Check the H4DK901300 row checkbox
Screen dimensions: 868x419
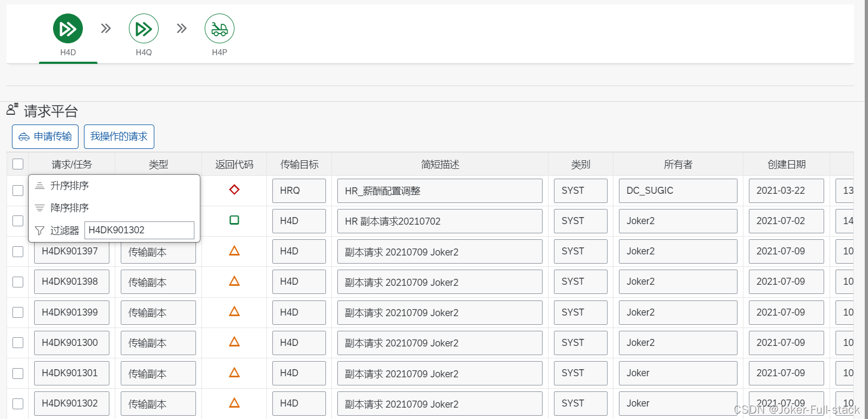click(x=18, y=343)
